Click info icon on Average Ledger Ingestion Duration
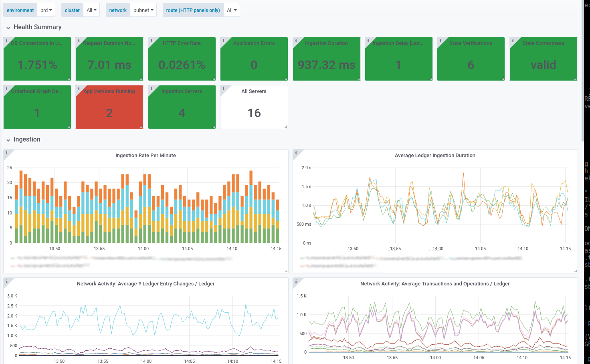 pos(296,153)
